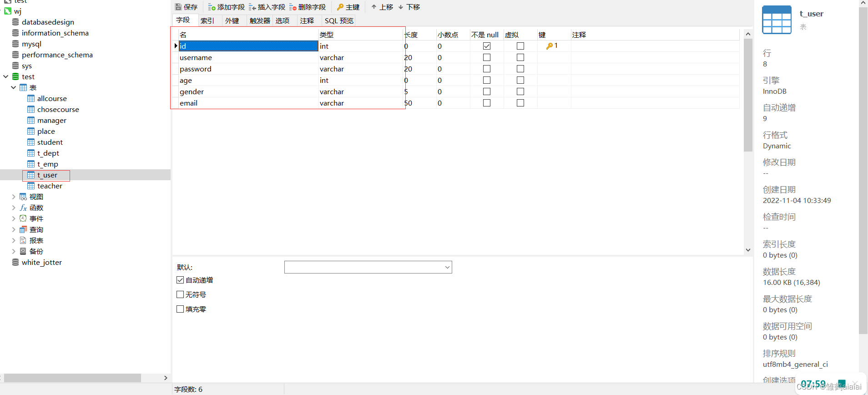Click the allcourse table icon
Image resolution: width=868 pixels, height=395 pixels.
(31, 98)
